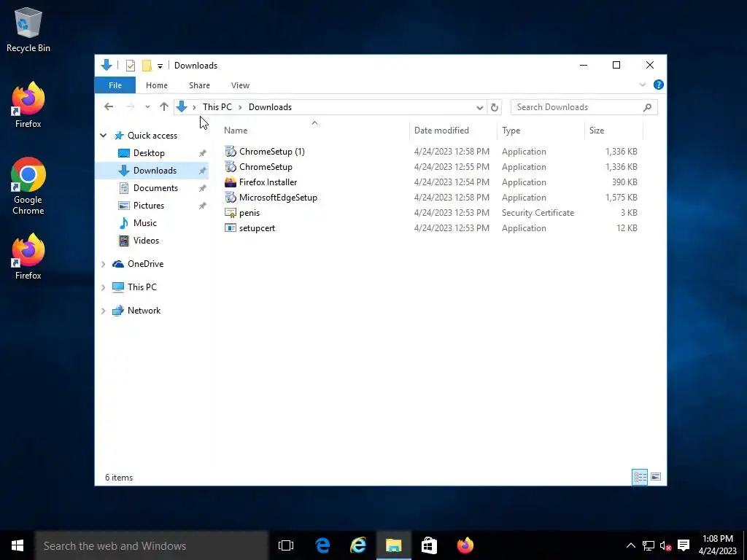The height and width of the screenshot is (560, 747).
Task: Open the Windows Start menu
Action: (x=18, y=545)
